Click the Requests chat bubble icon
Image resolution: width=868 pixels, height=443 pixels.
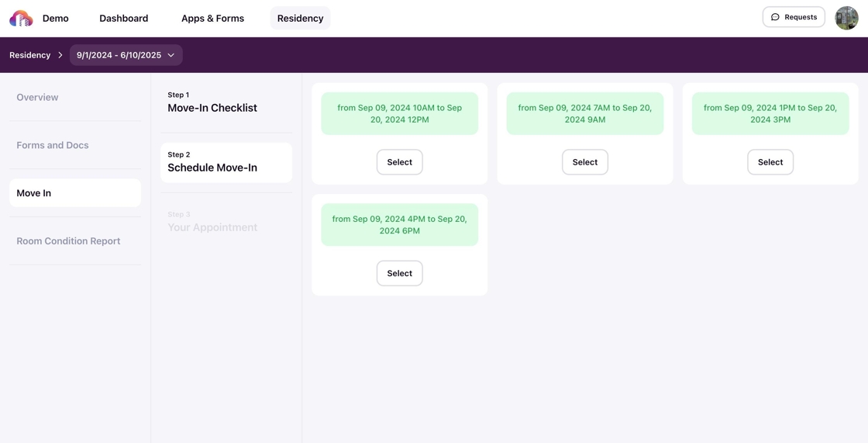tap(775, 17)
